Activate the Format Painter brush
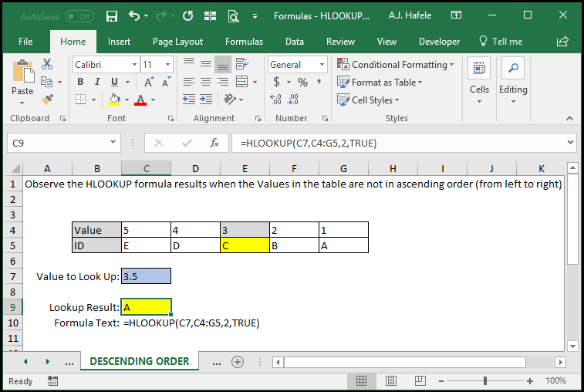 click(47, 99)
